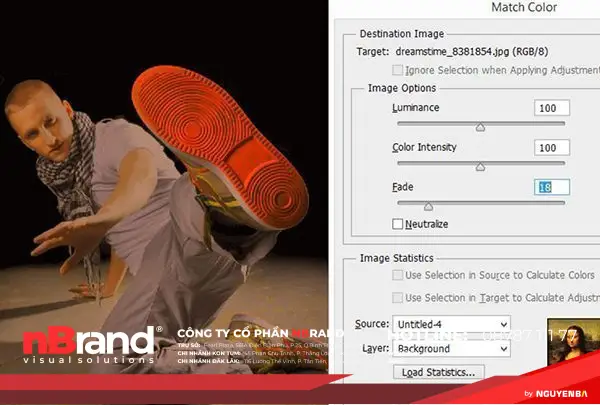Open the Layer dropdown showing Background
The image size is (600, 405).
[452, 348]
